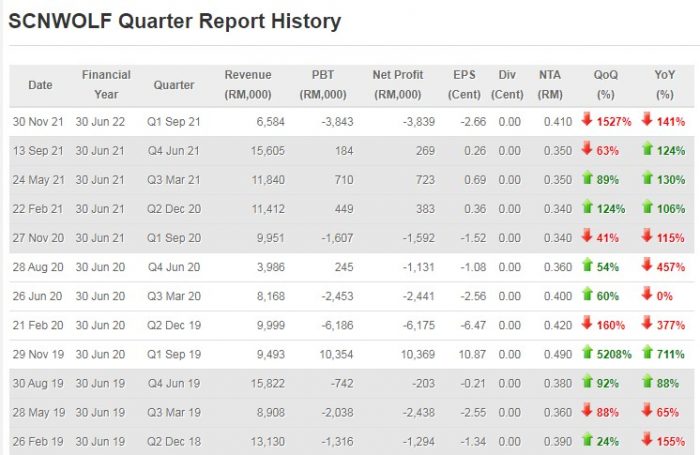Click green up arrow beside QoQ 89%
700x455 pixels.
pyautogui.click(x=587, y=179)
